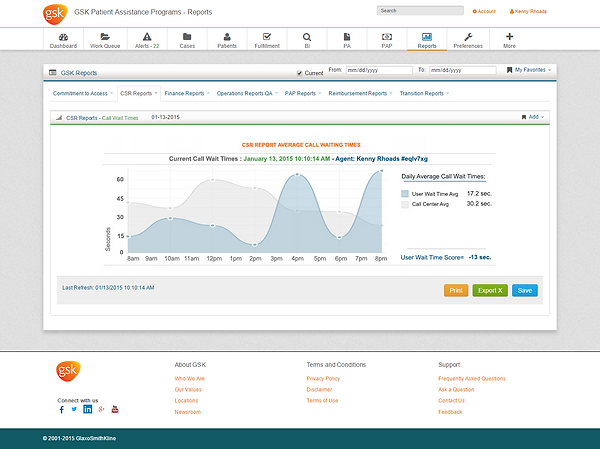This screenshot has height=449, width=600.
Task: Click the From date field
Action: (x=379, y=70)
